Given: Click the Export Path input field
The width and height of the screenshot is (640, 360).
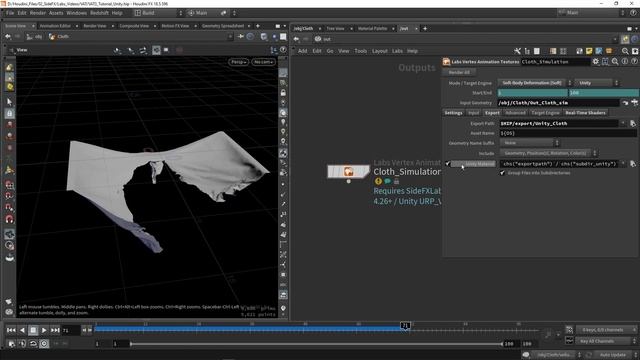Looking at the screenshot, I should (559, 123).
